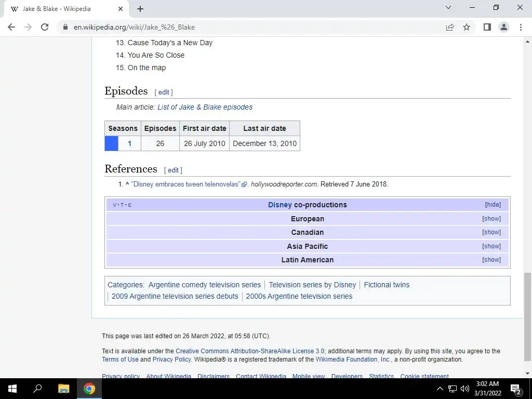Open Television series by Disney category
Viewport: 532px width, 399px height.
312,285
